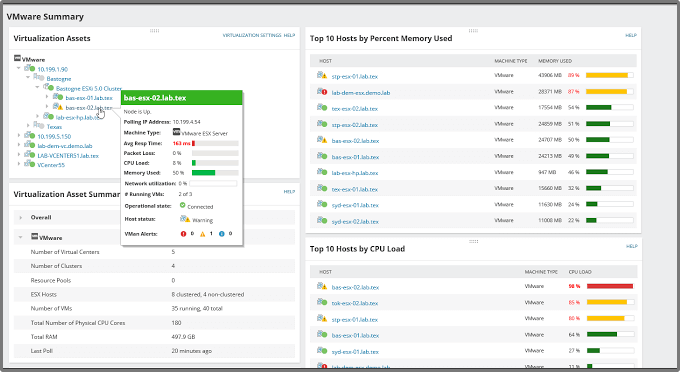Click Memory Used 50 % bar in tooltip
This screenshot has width=680, height=372.
(215, 173)
